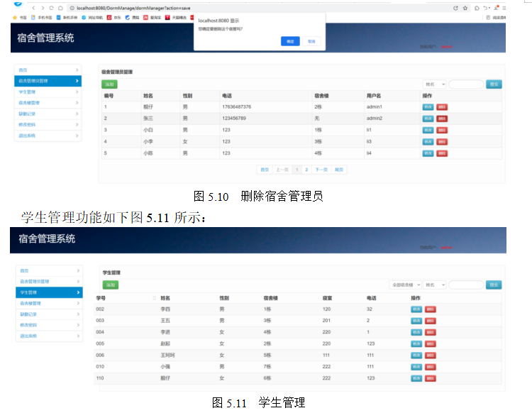The width and height of the screenshot is (532, 413).
Task: Open 宿舍楼管理 in upper sidebar
Action: [x=48, y=102]
